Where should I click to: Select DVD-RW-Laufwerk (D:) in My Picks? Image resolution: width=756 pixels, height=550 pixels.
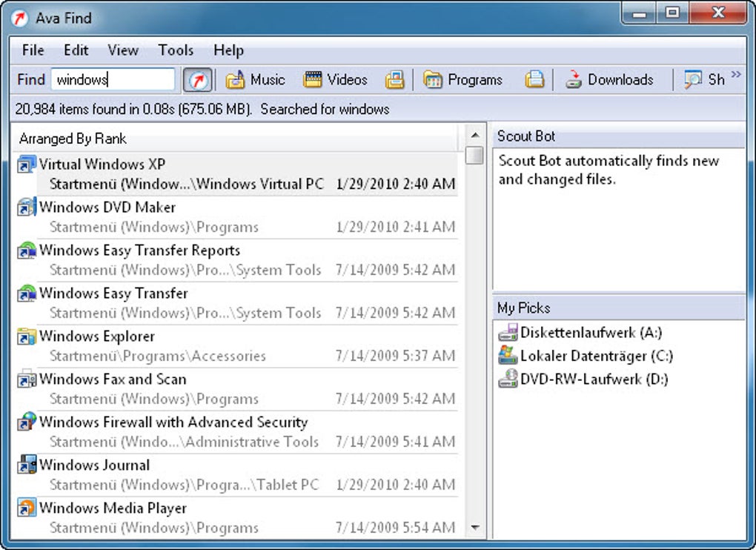(x=583, y=379)
